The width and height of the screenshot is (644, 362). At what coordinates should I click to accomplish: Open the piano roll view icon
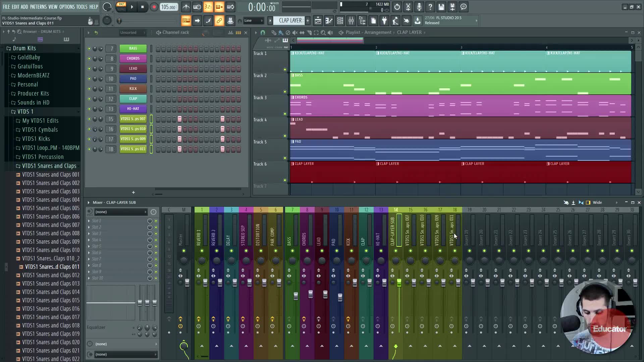[329, 21]
